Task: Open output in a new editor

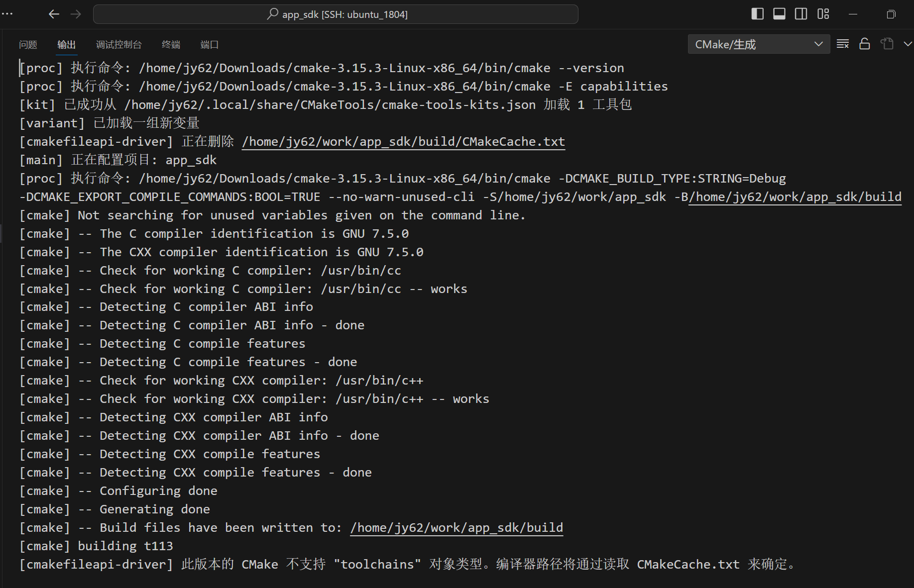Action: point(887,44)
